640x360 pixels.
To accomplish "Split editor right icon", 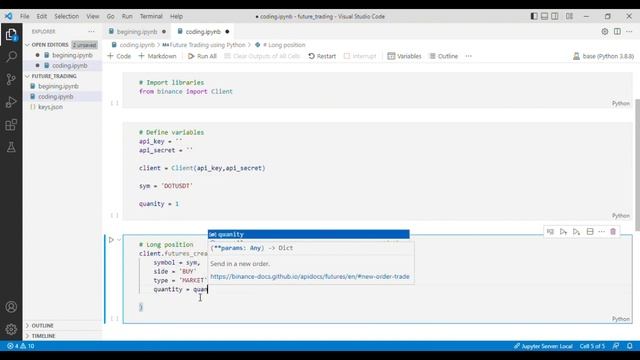I will coord(617,31).
